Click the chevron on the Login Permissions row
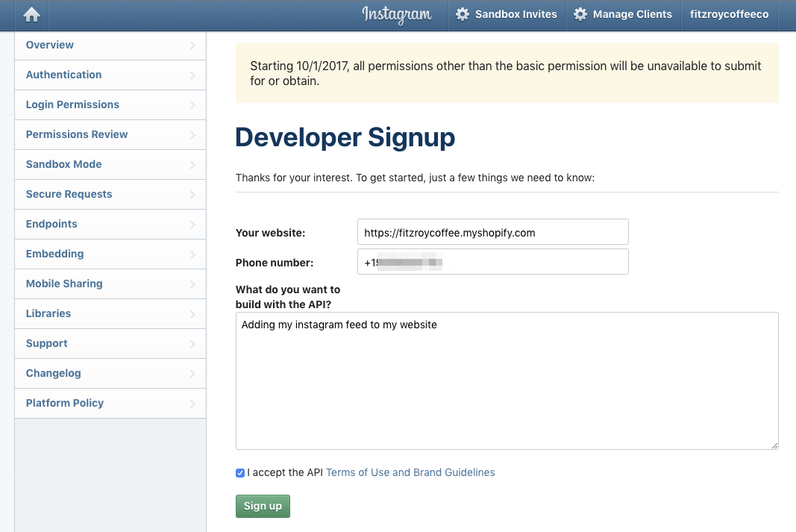Image resolution: width=796 pixels, height=532 pixels. click(192, 105)
